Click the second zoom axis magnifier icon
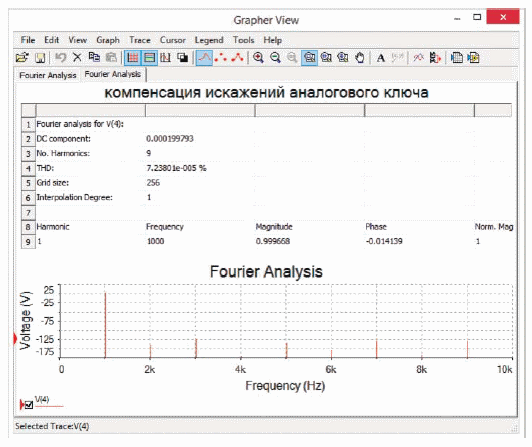532x447 pixels. pyautogui.click(x=326, y=57)
